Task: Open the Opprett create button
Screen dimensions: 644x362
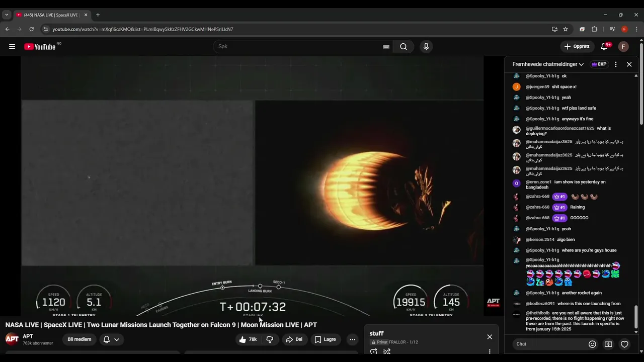Action: [x=577, y=47]
